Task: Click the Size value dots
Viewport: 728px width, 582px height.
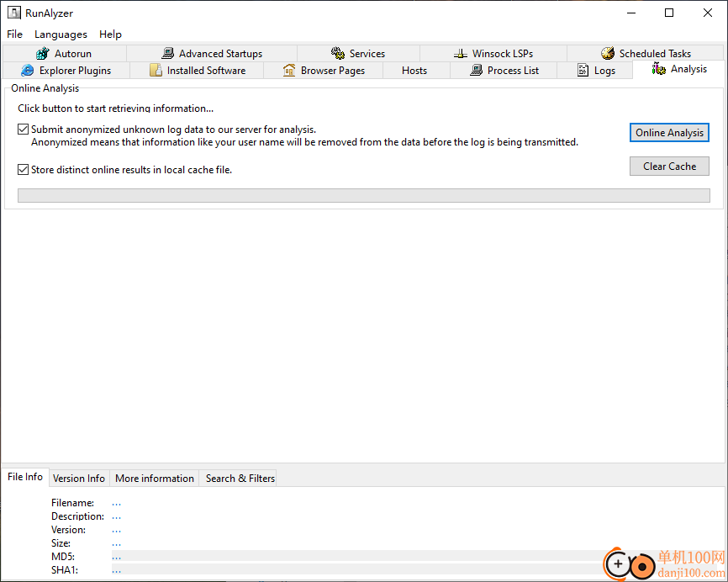Action: click(x=117, y=544)
